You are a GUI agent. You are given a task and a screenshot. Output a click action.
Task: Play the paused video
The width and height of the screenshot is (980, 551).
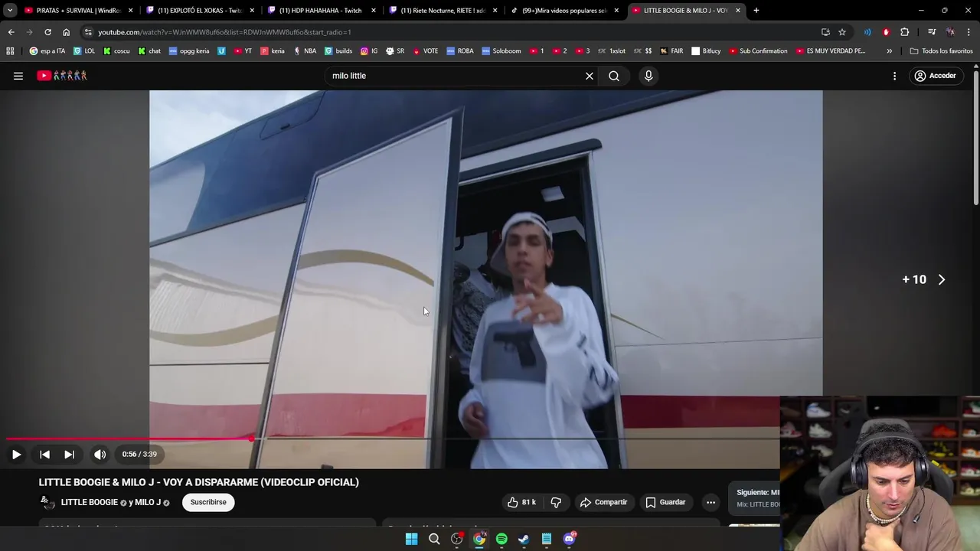(x=16, y=455)
